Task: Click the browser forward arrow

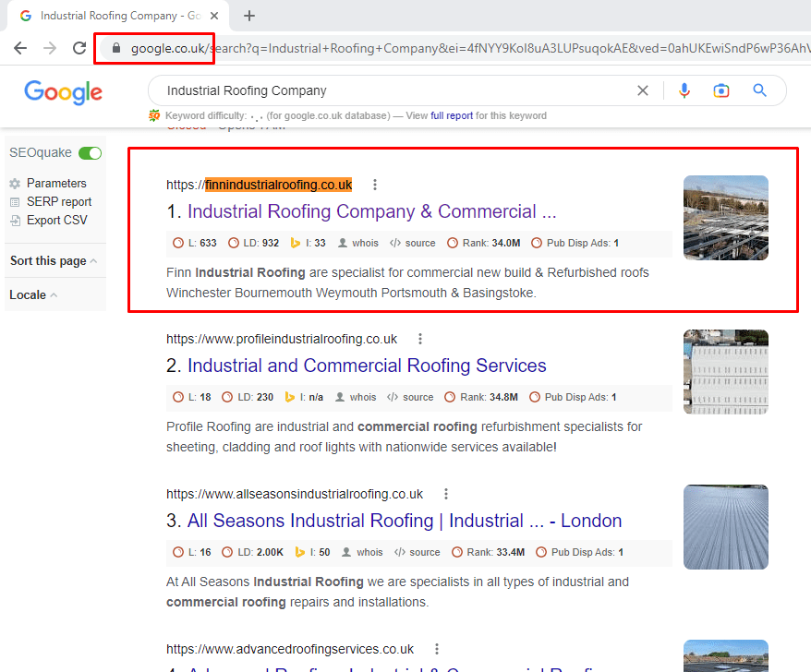Action: [50, 48]
